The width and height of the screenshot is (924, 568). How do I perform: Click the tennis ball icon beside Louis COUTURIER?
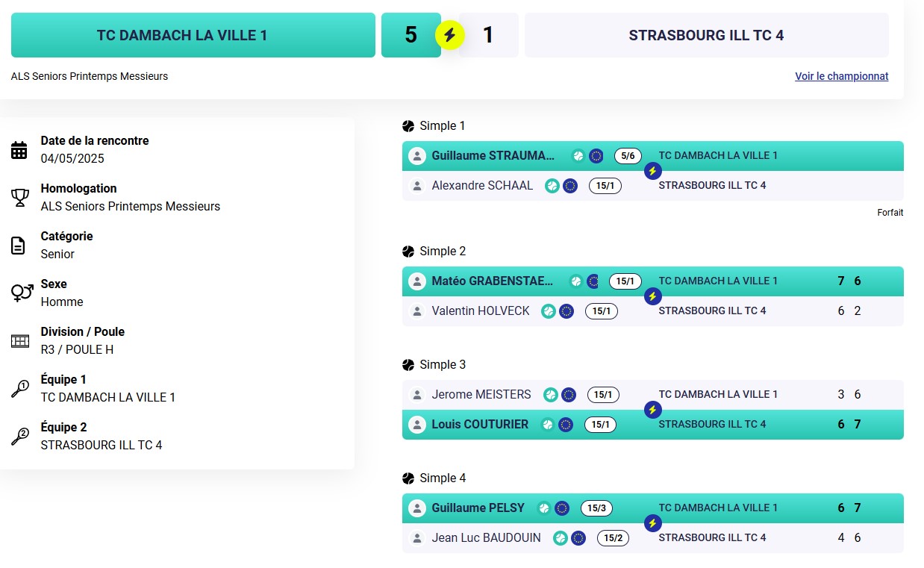click(548, 425)
